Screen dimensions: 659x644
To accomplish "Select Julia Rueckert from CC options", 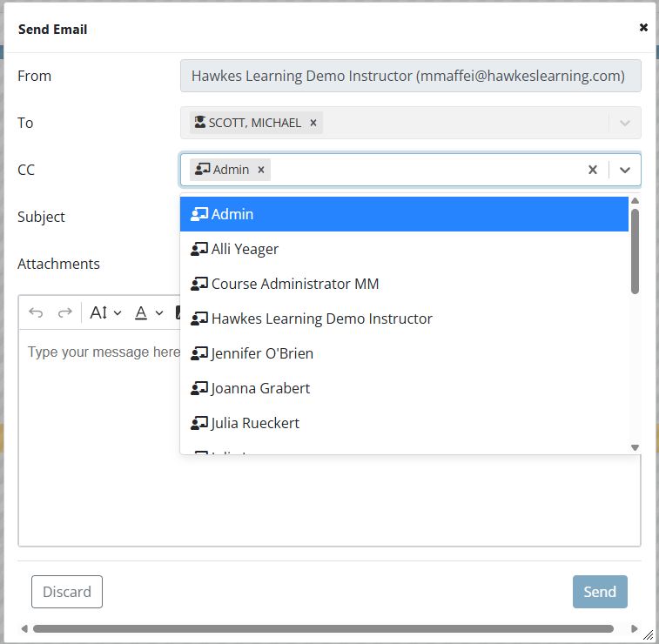I will click(403, 423).
